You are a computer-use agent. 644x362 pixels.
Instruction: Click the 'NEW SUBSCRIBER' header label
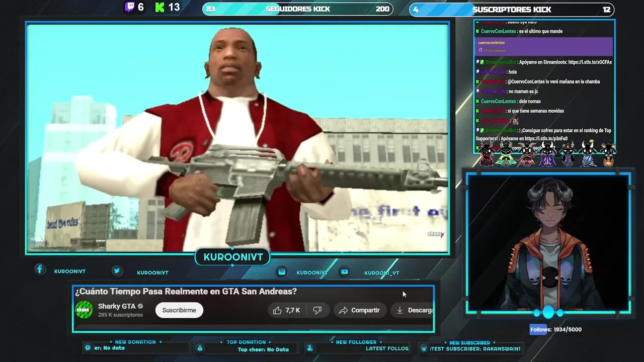469,342
